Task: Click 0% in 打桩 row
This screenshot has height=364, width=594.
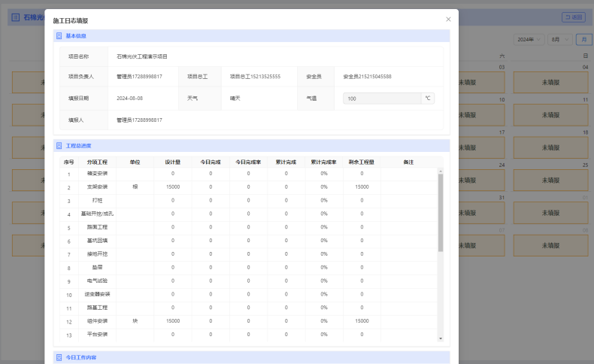Action: (x=324, y=200)
